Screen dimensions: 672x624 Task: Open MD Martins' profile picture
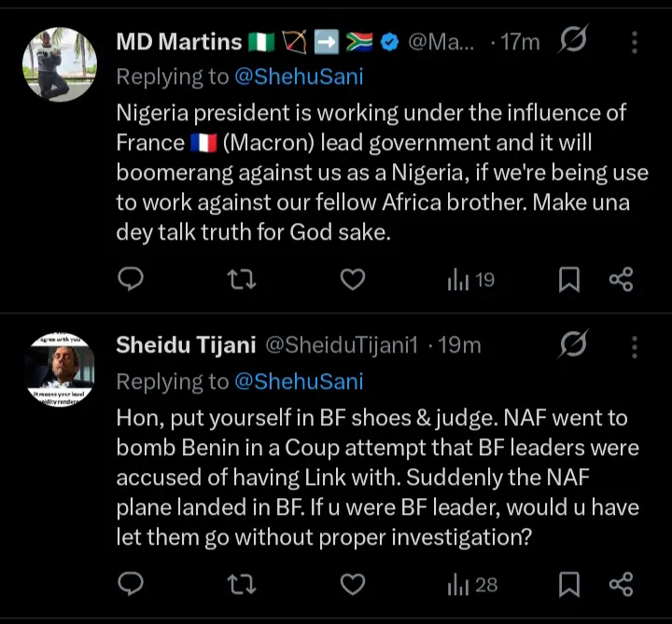[59, 64]
